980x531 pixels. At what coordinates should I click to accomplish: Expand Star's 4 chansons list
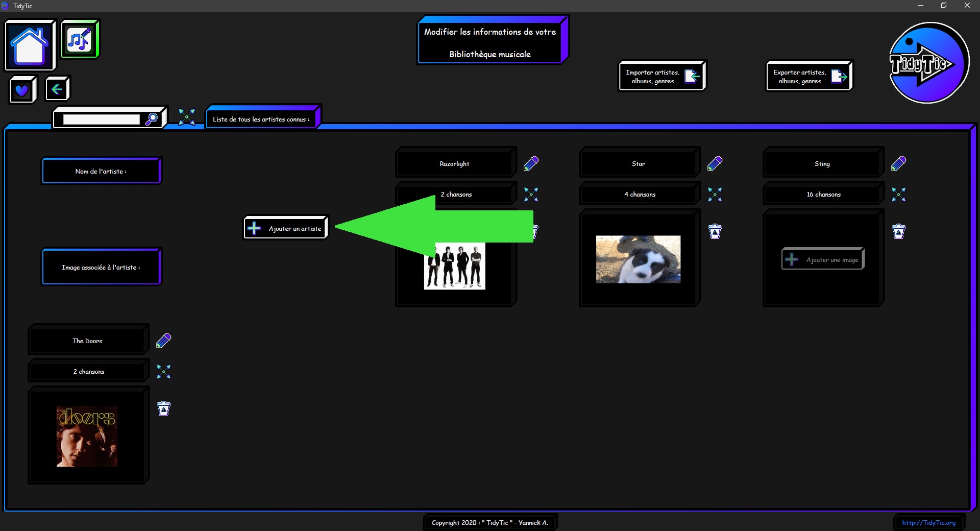715,195
